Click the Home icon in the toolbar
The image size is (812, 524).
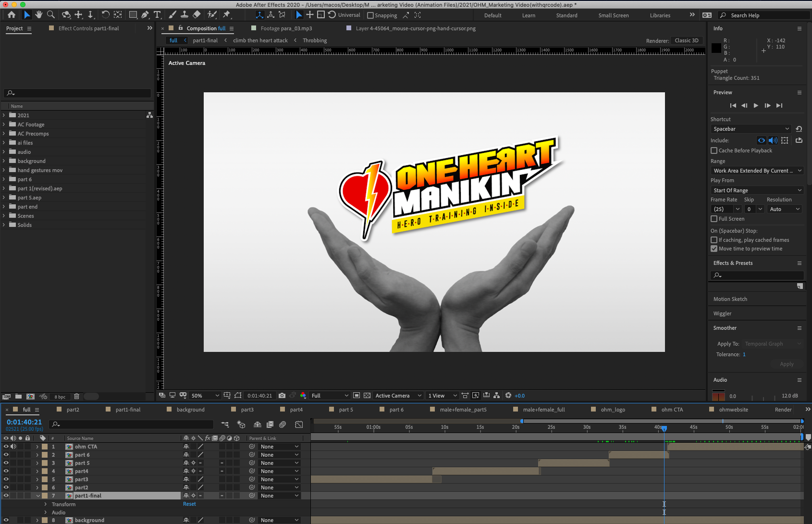click(x=12, y=15)
